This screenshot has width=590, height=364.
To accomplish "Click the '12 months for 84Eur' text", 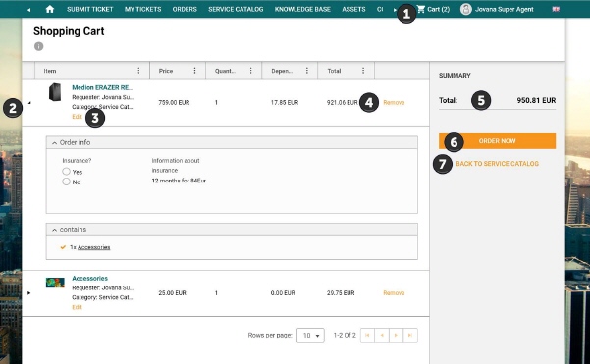I will click(x=179, y=181).
